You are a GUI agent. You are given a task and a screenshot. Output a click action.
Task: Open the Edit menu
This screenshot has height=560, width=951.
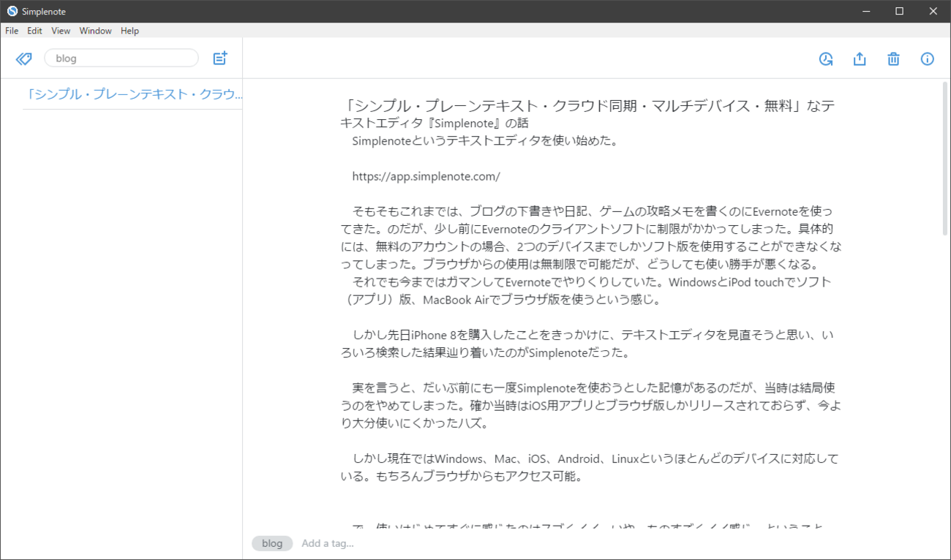(x=34, y=31)
